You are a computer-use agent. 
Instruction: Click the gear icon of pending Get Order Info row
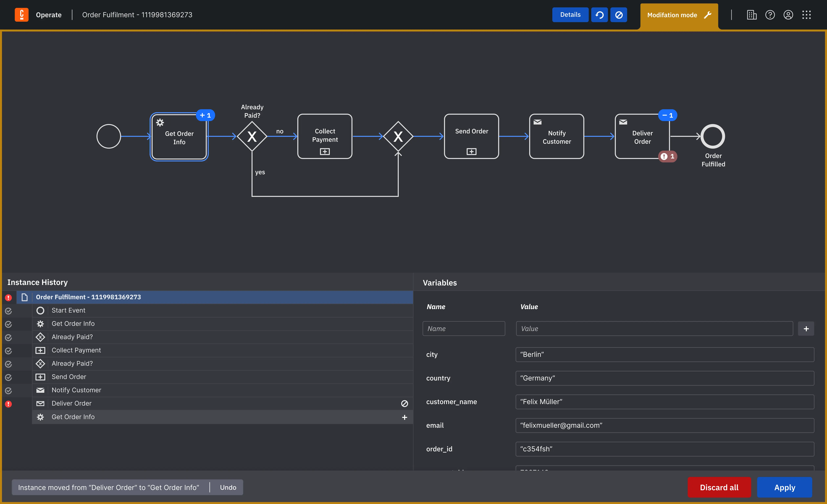tap(40, 417)
